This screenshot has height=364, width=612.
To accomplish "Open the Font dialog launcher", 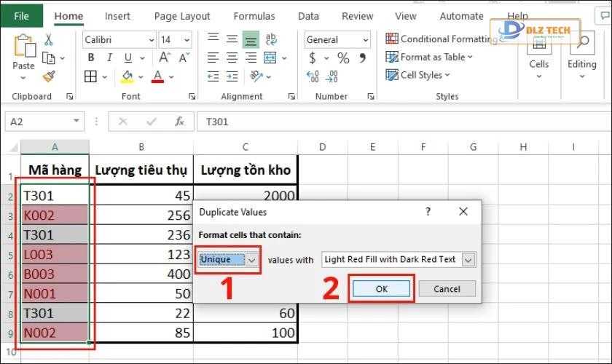I will [x=192, y=96].
